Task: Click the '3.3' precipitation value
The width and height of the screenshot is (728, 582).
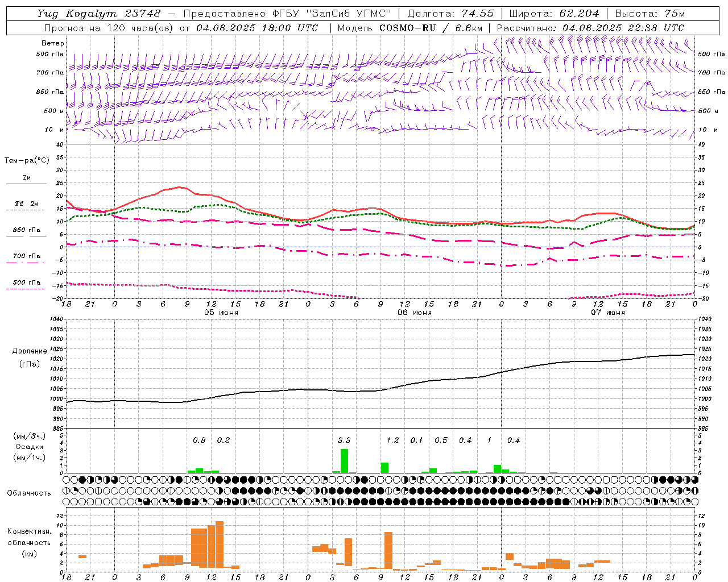Action: pyautogui.click(x=344, y=440)
